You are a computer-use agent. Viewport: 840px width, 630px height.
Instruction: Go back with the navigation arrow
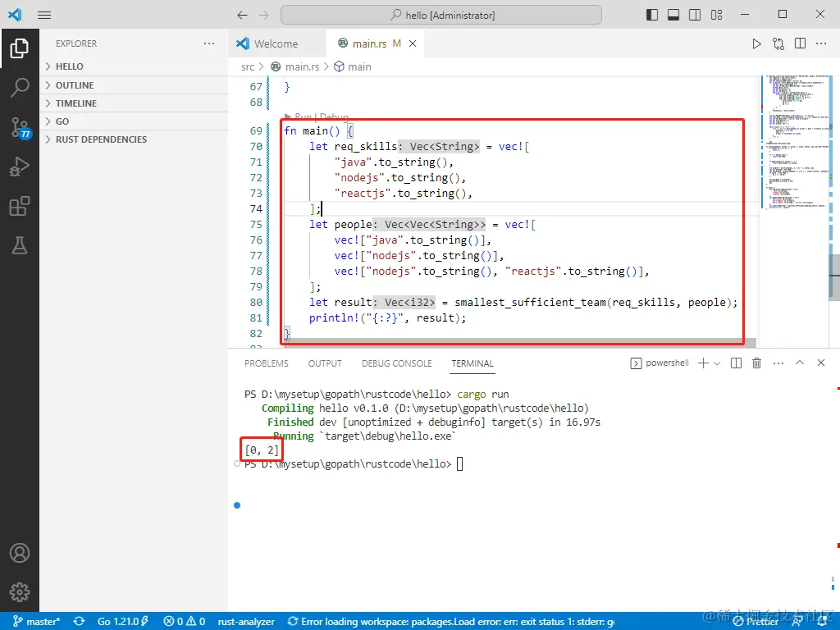[242, 15]
